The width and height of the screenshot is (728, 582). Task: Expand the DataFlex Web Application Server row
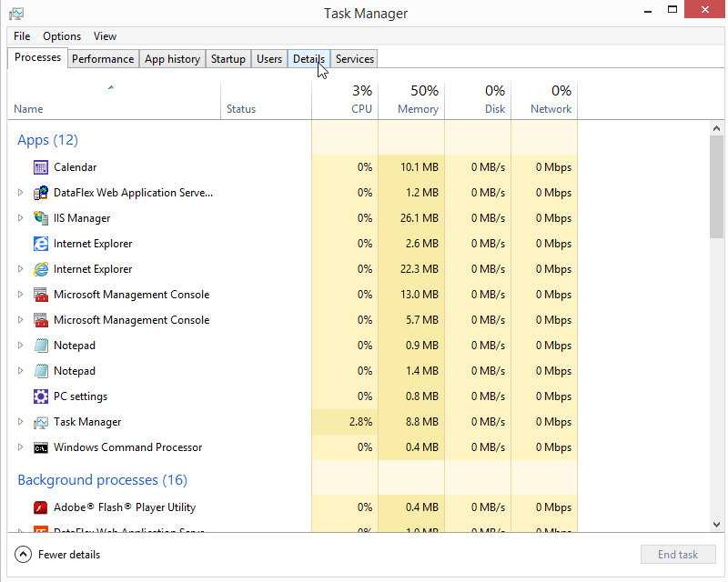coord(20,192)
